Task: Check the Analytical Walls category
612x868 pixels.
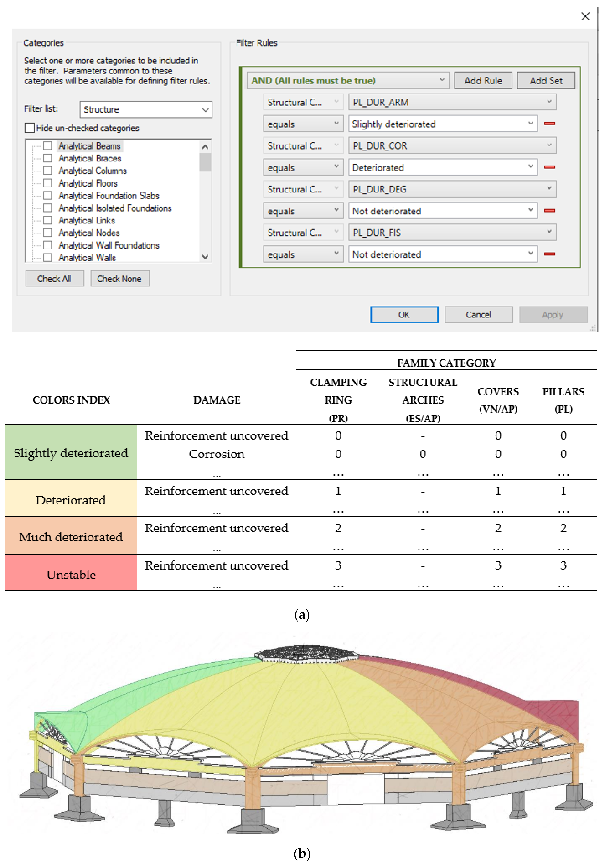Action: (48, 257)
